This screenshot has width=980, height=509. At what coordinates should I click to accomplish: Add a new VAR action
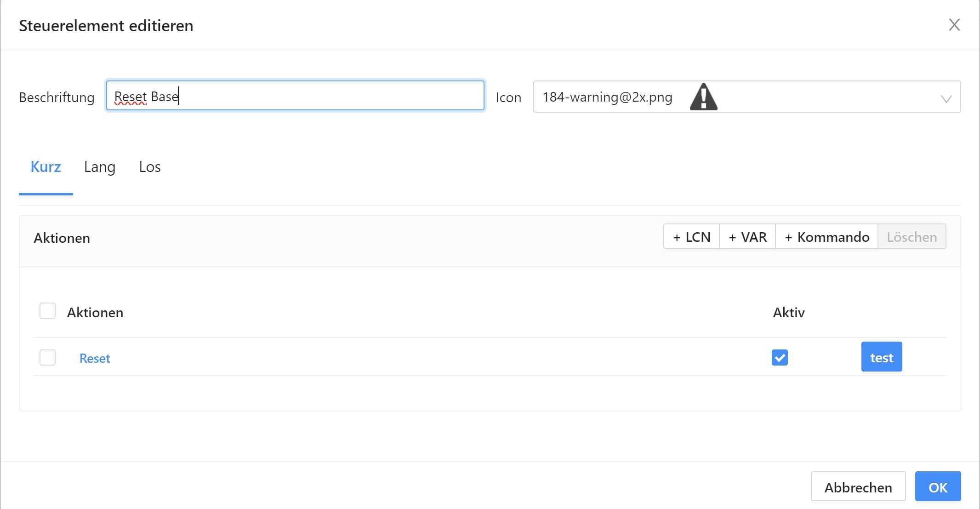click(x=747, y=237)
